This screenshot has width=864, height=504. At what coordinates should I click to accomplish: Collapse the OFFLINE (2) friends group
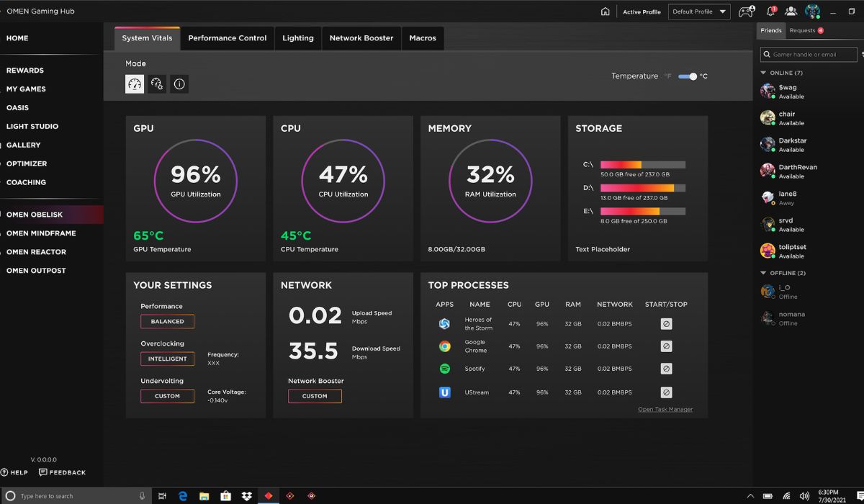(764, 273)
